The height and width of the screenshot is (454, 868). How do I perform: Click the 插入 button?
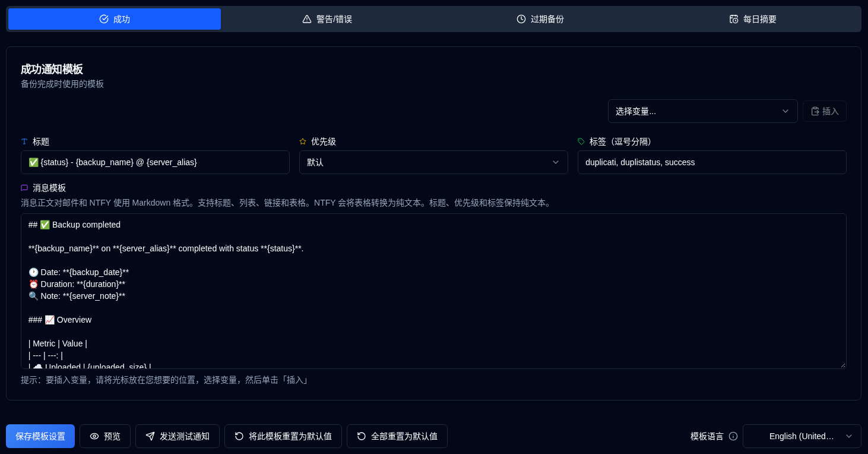point(825,111)
